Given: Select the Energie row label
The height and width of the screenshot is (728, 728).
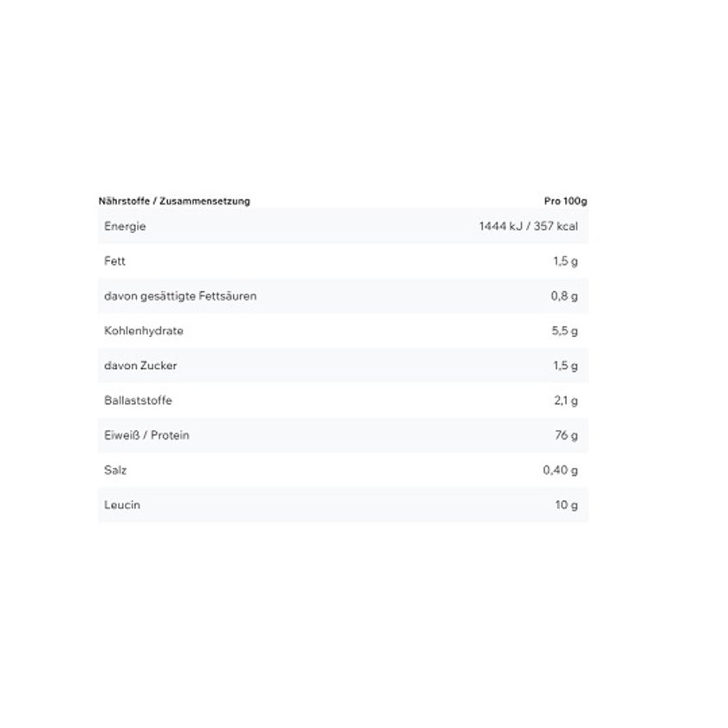Looking at the screenshot, I should [125, 226].
